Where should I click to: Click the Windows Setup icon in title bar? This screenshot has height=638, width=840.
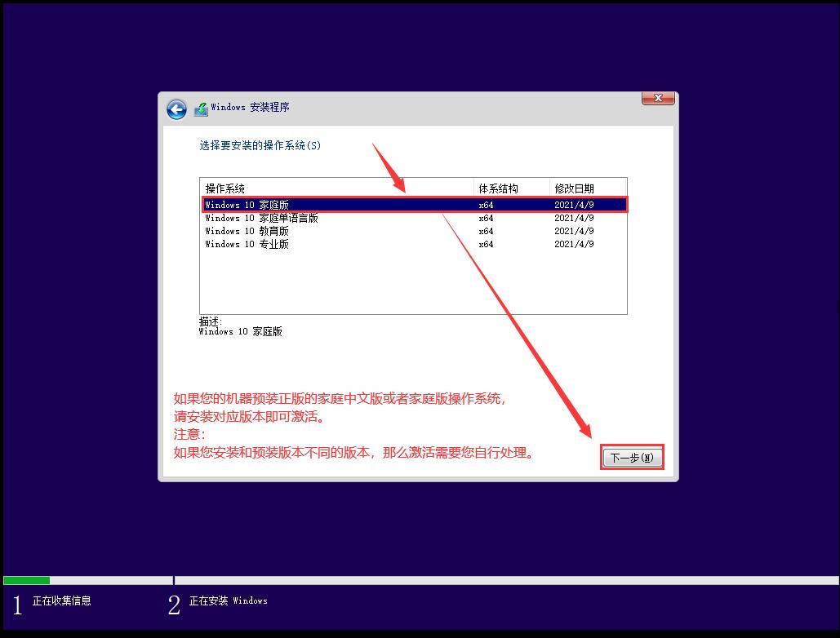click(201, 108)
